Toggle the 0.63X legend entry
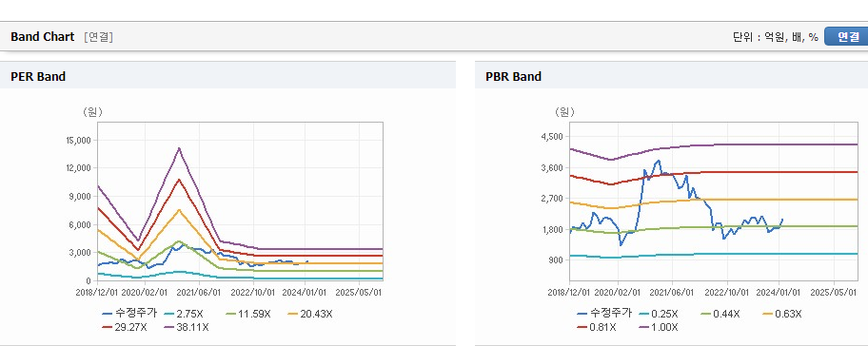 pyautogui.click(x=781, y=314)
